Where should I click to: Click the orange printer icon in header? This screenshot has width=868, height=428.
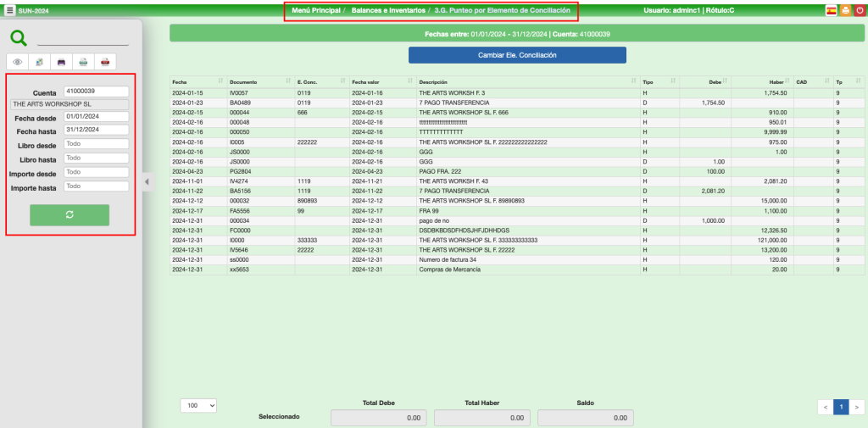click(x=844, y=11)
